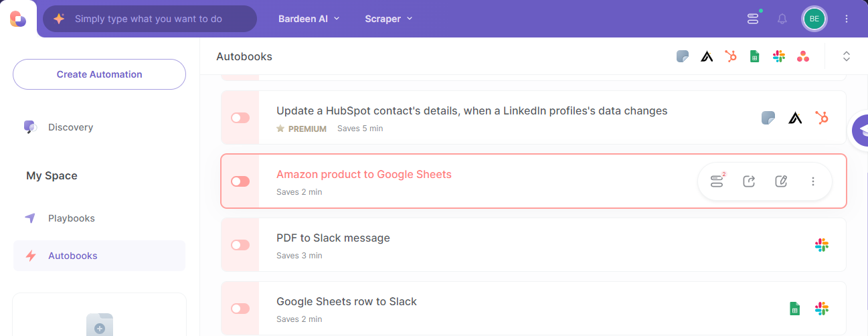Edit the Amazon product to Google Sheets autobook
Image resolution: width=868 pixels, height=336 pixels.
(x=781, y=181)
